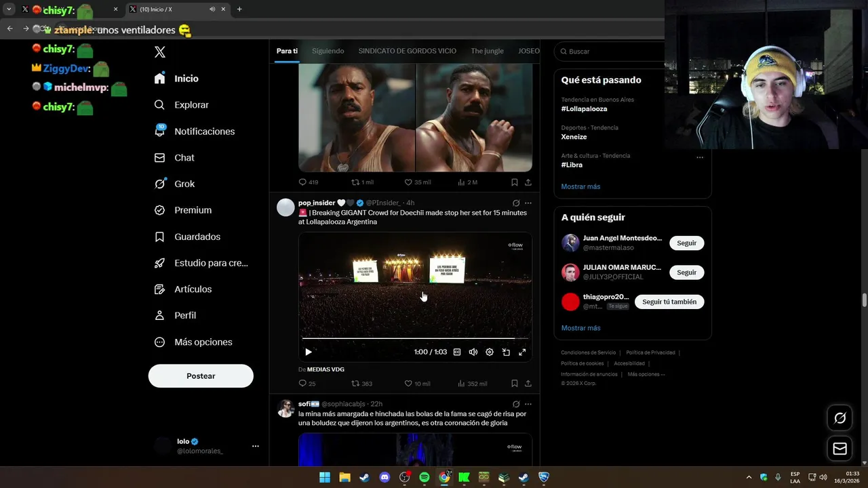Switch to SINDICATO DE GORDOS VICIO tab
The width and height of the screenshot is (868, 488).
click(x=407, y=51)
